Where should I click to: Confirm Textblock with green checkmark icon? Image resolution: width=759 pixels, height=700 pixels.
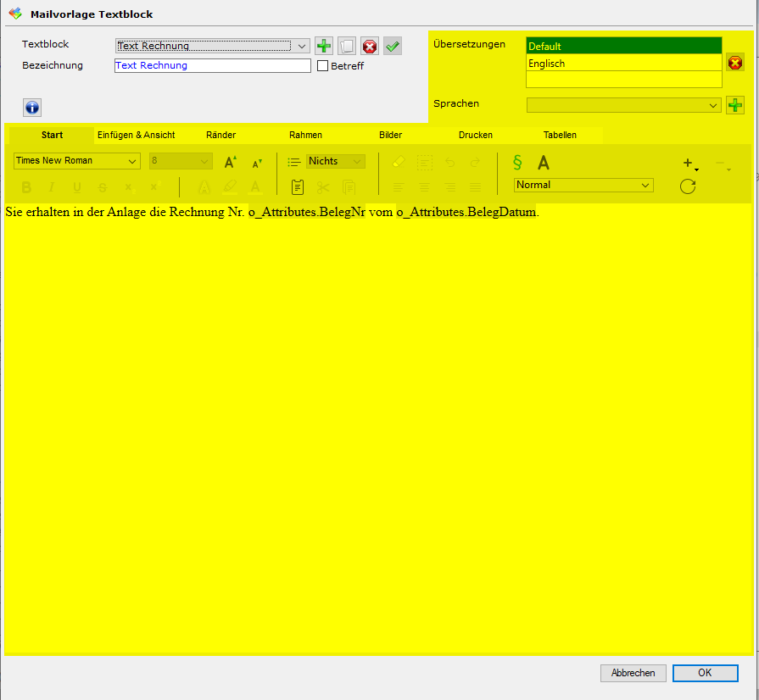pyautogui.click(x=392, y=47)
